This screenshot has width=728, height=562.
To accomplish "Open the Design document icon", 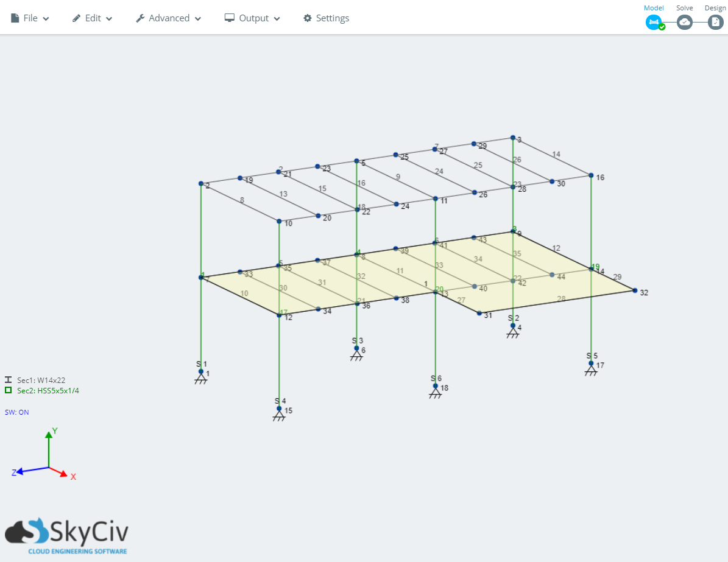I will pos(715,22).
